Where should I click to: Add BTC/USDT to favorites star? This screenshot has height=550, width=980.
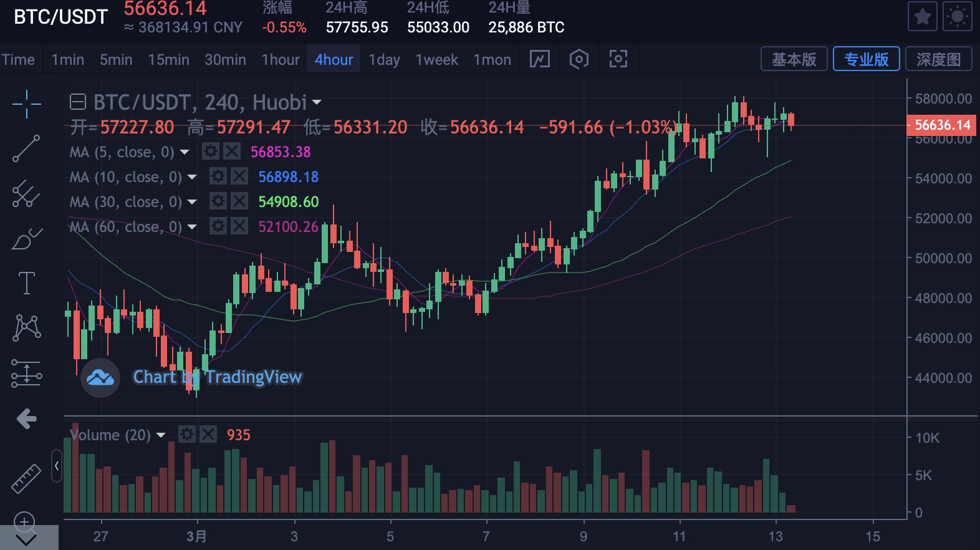[x=923, y=17]
